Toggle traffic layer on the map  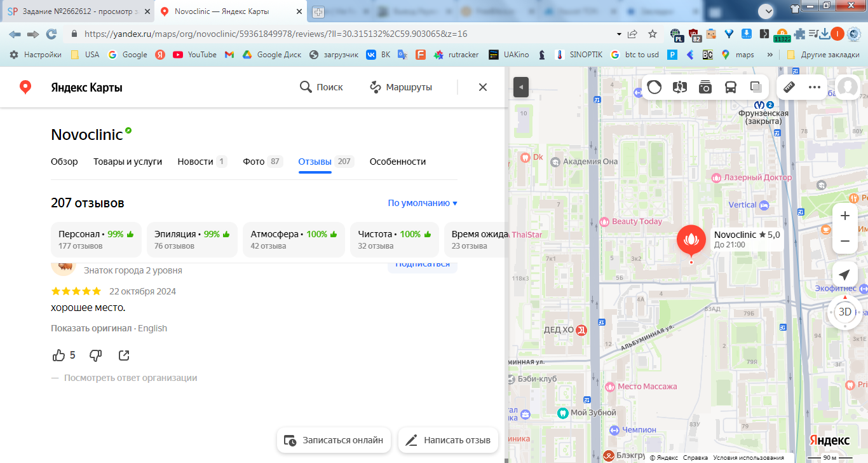click(654, 87)
